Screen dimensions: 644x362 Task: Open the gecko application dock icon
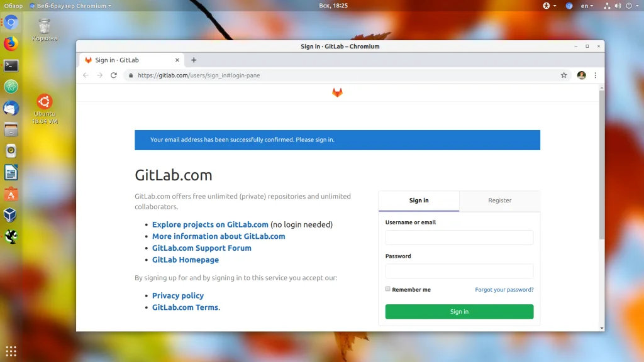pyautogui.click(x=11, y=236)
